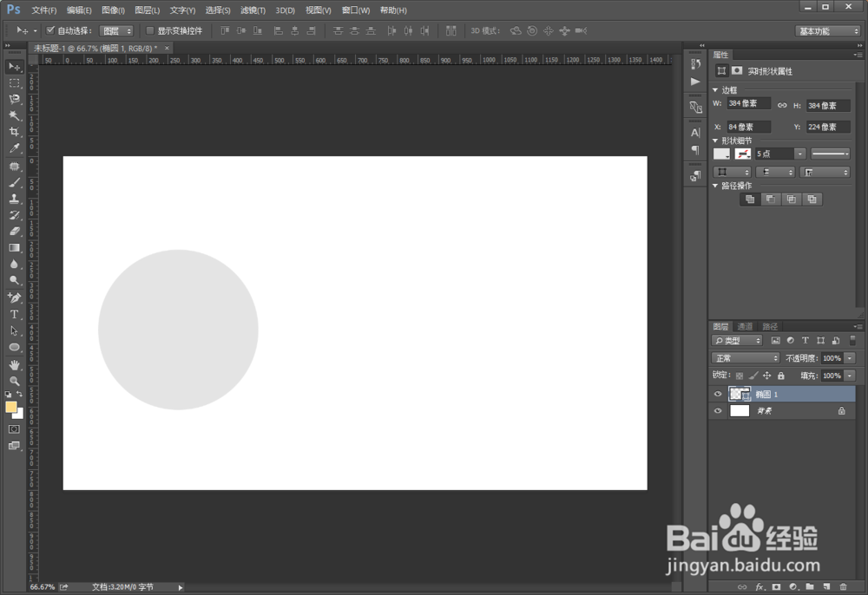Open the Paragraph panel icon
This screenshot has width=868, height=595.
695,150
